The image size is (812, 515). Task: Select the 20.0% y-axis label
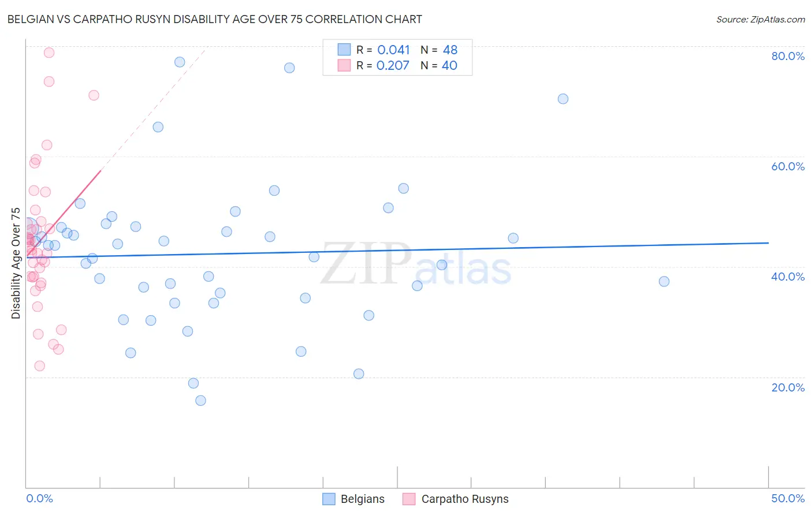[788, 387]
